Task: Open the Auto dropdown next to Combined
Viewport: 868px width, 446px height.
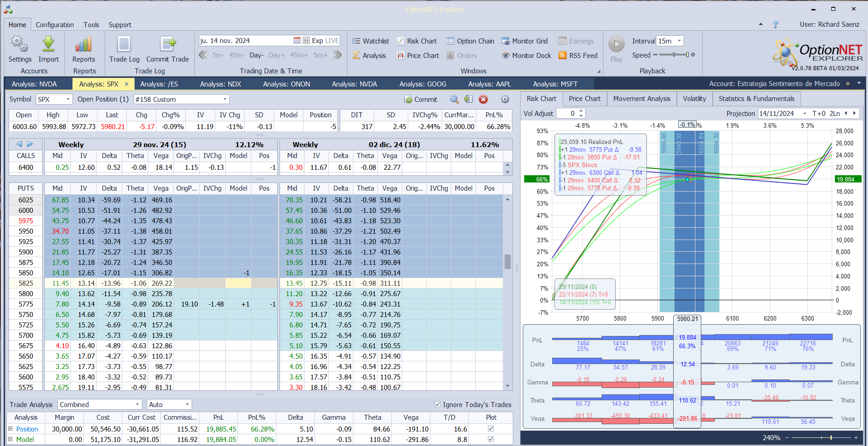Action: pyautogui.click(x=187, y=404)
